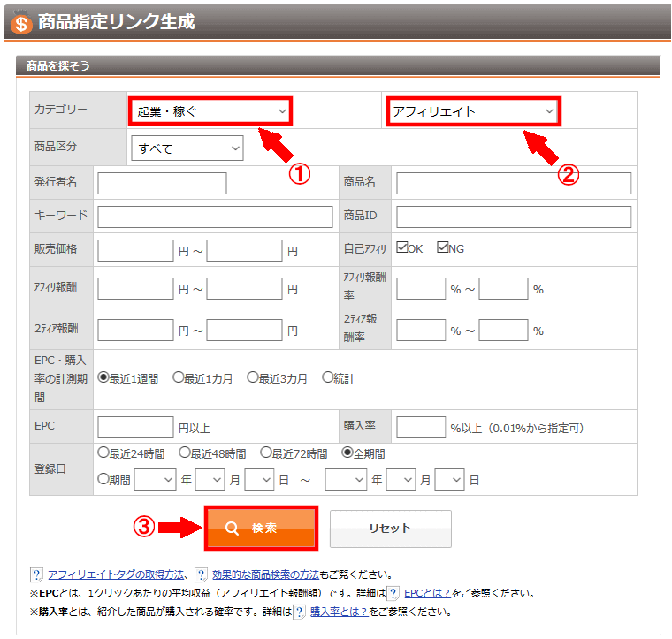This screenshot has width=672, height=639.
Task: Click the 商品を探そう section header
Action: (x=338, y=66)
